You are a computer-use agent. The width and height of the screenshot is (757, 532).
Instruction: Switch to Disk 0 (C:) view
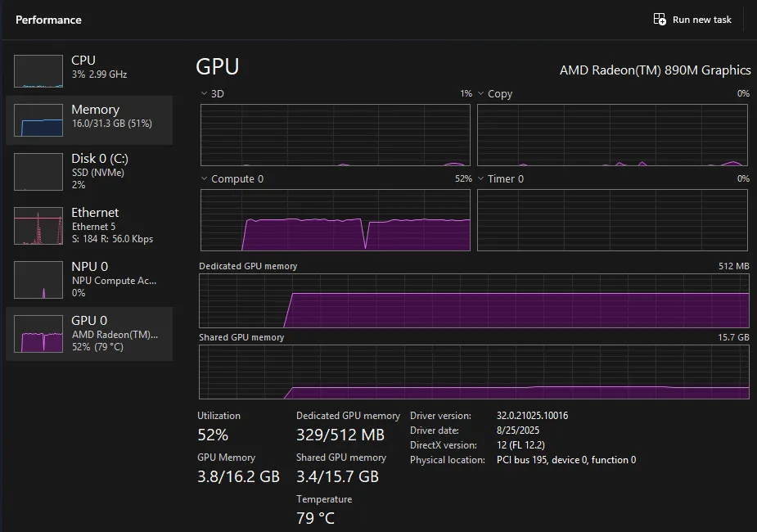(x=89, y=172)
